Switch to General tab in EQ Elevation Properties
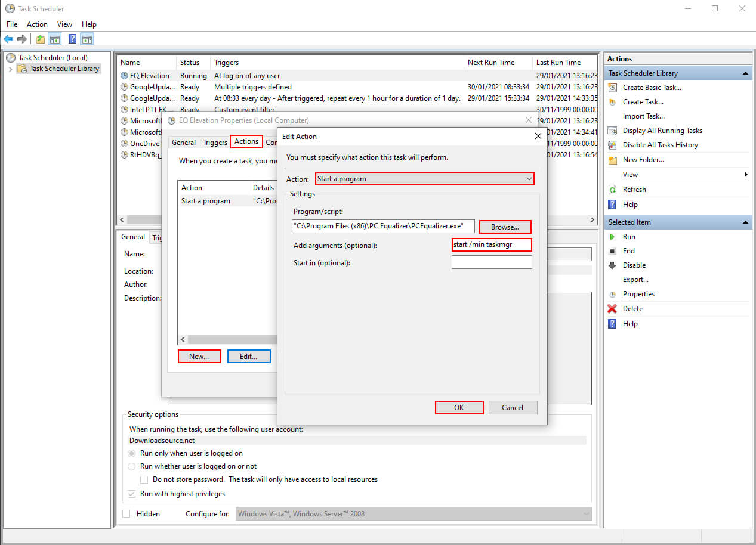 pyautogui.click(x=184, y=143)
